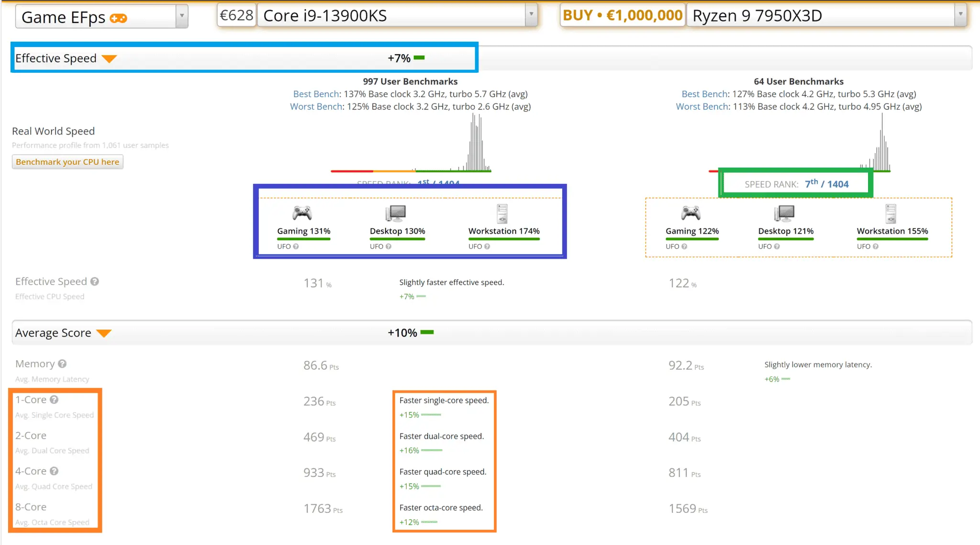980x545 pixels.
Task: Click the Ryzen 9 7950X3D distribution histogram
Action: pos(800,143)
